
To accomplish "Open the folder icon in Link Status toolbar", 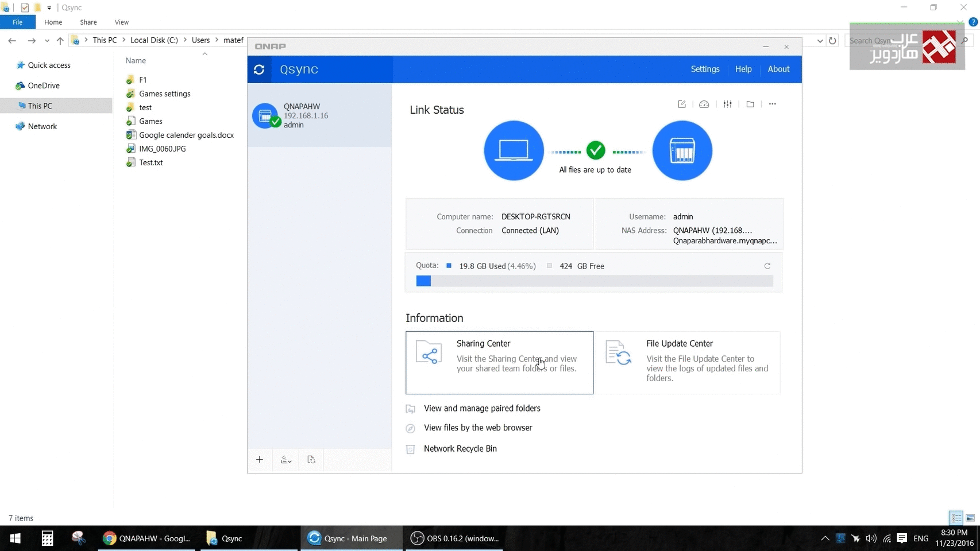I will [x=750, y=104].
